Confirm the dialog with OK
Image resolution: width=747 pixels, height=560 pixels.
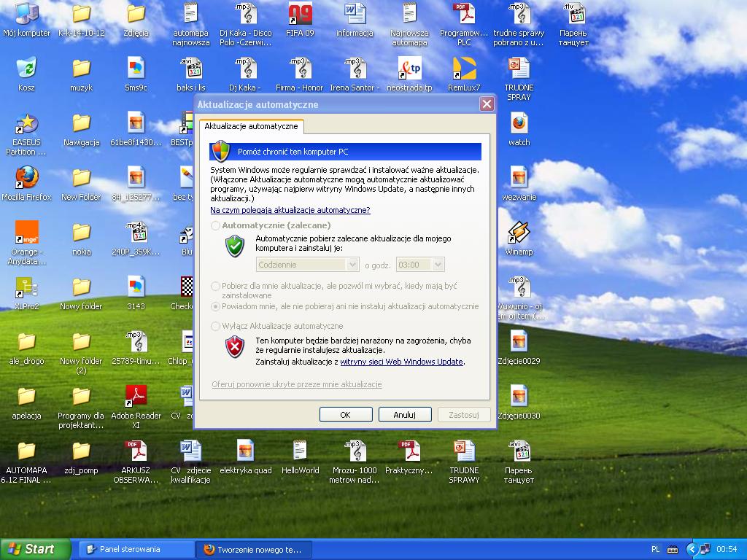pyautogui.click(x=345, y=415)
